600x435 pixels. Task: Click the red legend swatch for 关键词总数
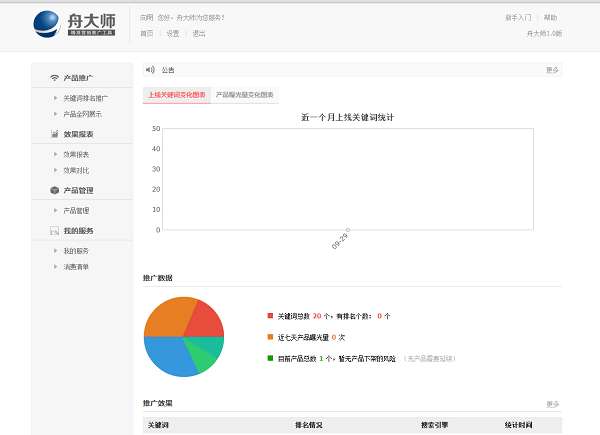point(270,316)
